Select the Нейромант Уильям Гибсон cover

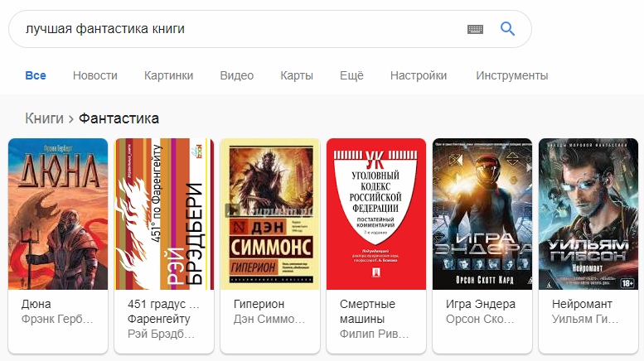588,214
